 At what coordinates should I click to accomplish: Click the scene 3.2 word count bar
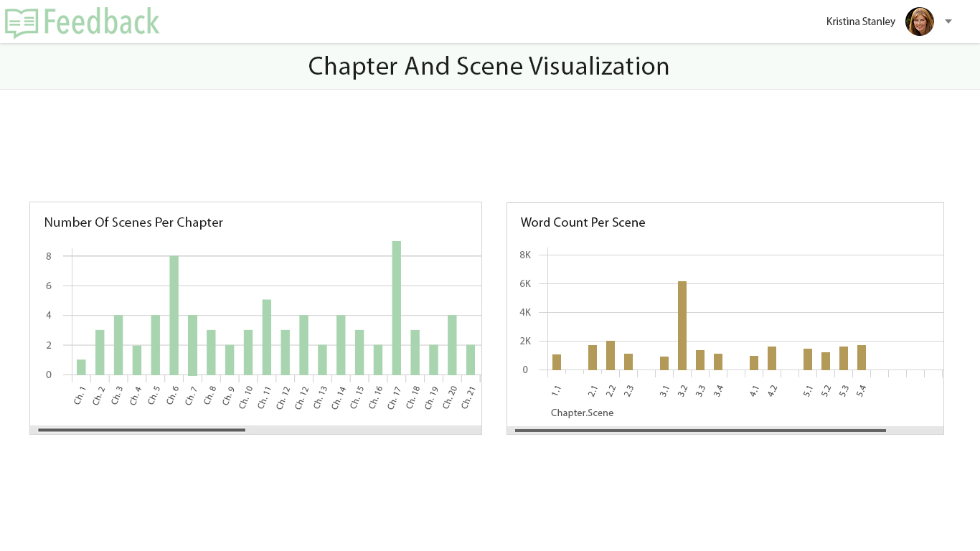point(682,325)
